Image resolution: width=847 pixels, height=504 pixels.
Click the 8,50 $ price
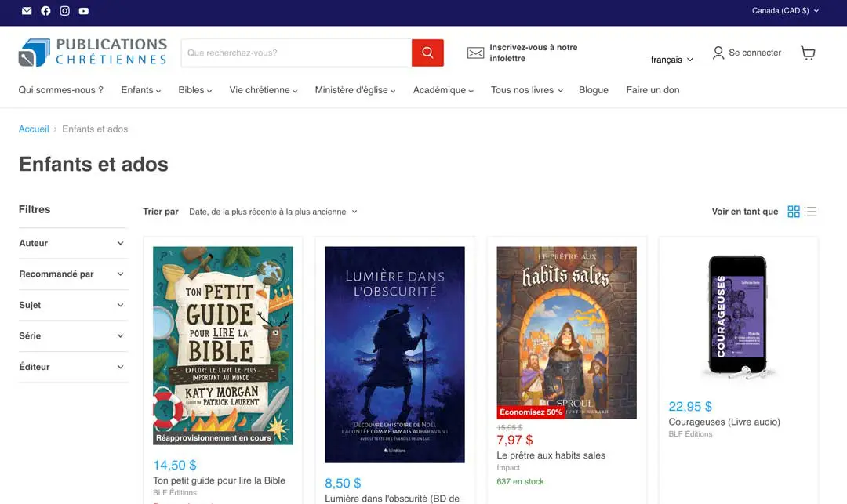[x=343, y=483]
